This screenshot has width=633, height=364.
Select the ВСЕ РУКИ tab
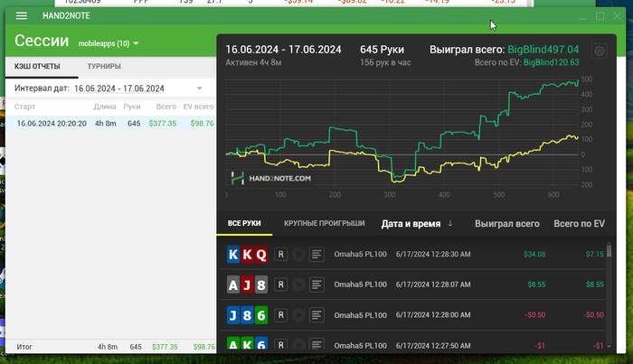(244, 223)
